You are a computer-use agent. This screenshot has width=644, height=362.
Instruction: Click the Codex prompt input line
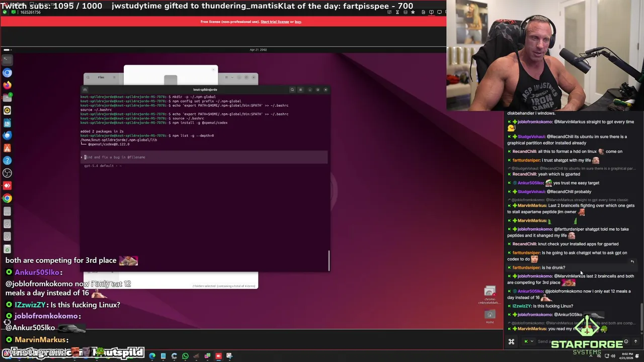point(204,157)
